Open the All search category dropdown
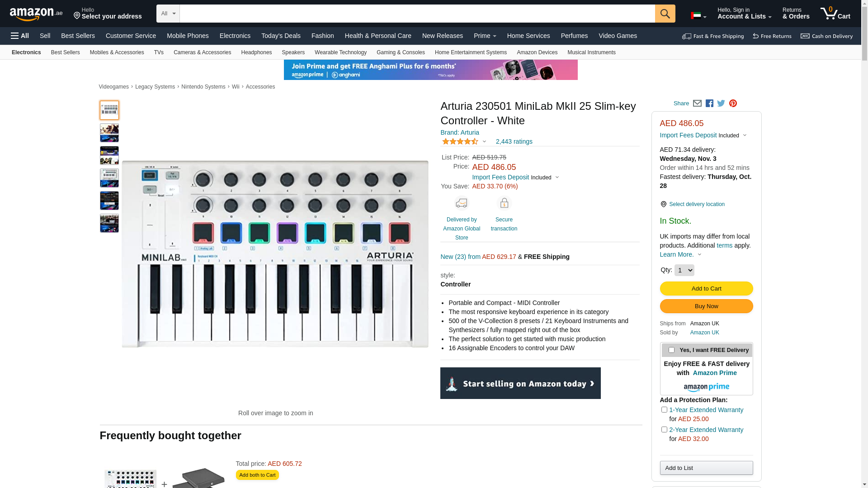Viewport: 868px width, 488px height. 168,14
